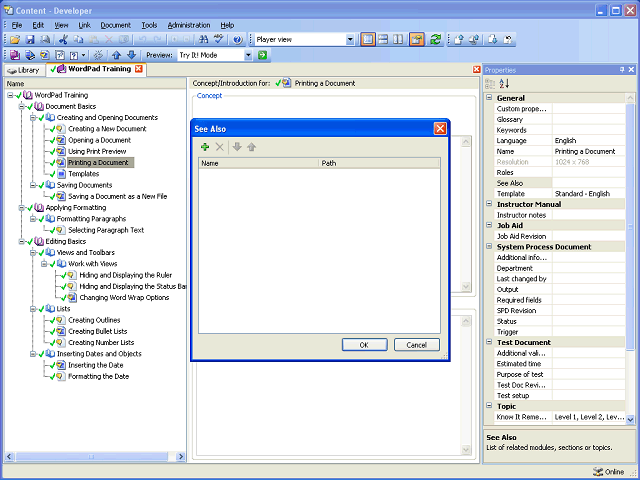The height and width of the screenshot is (480, 640).
Task: Click the Copy toolbar icon
Action: [78, 40]
